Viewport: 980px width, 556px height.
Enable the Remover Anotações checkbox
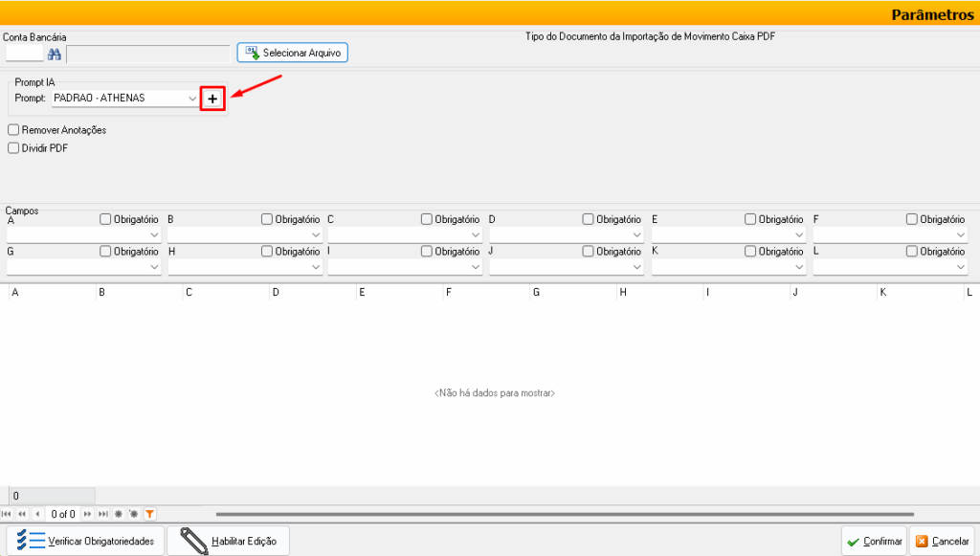click(x=13, y=129)
